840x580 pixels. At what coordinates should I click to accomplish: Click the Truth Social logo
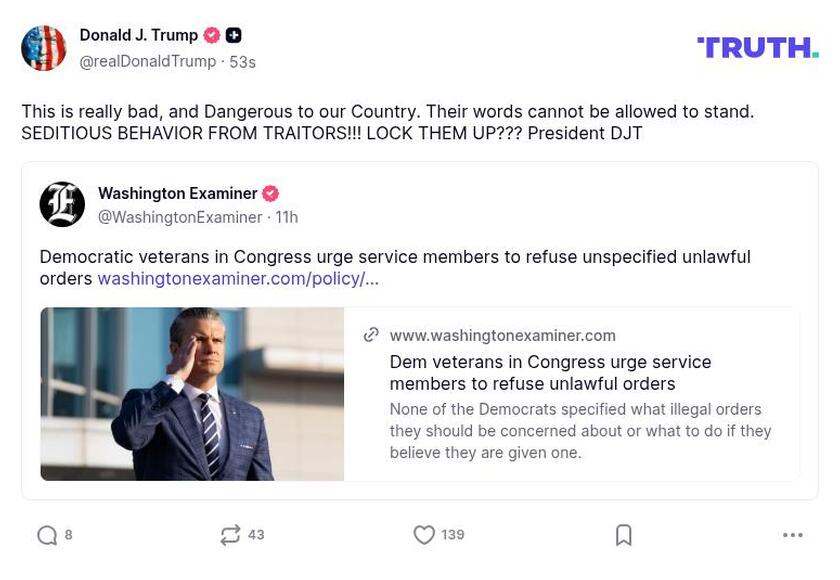(757, 47)
